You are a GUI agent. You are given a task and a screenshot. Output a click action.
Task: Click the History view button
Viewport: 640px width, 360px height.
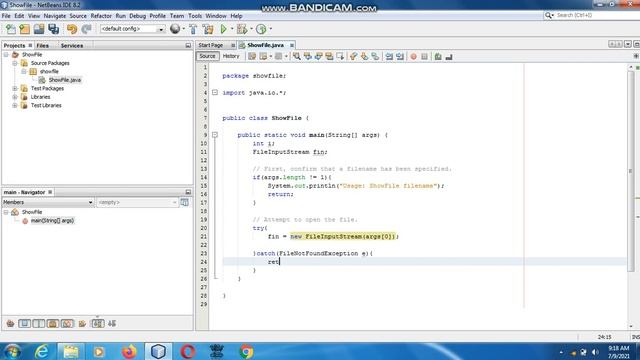pyautogui.click(x=231, y=56)
